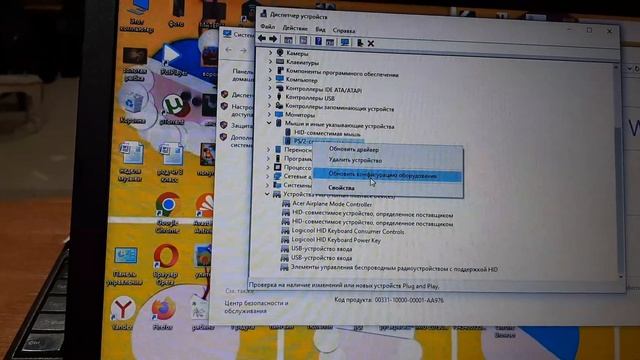This screenshot has width=640, height=360.
Task: Select the Клавиатуры keyboard category icon
Action: (280, 62)
